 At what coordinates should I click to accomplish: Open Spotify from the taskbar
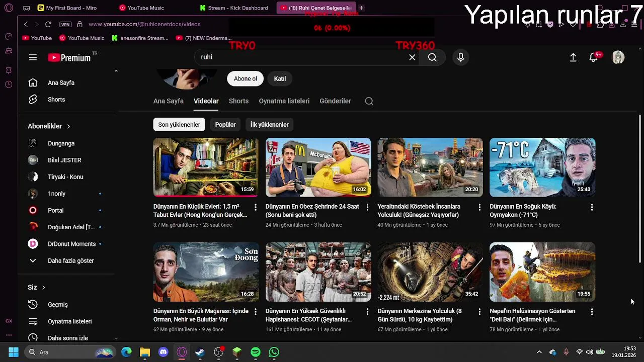(x=256, y=352)
